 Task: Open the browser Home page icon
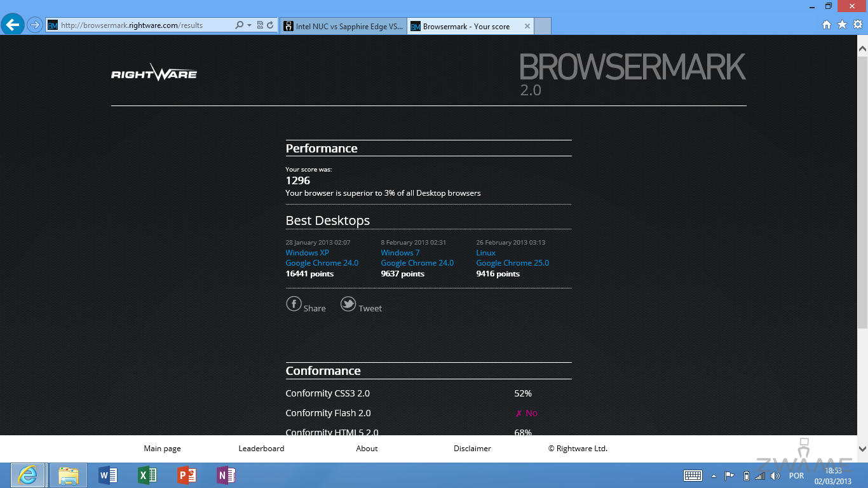(x=827, y=25)
